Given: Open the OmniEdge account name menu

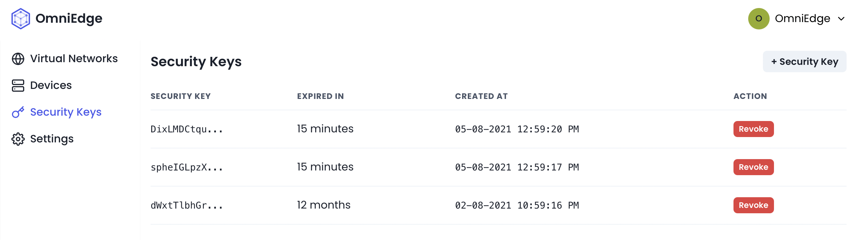Looking at the screenshot, I should pyautogui.click(x=802, y=18).
